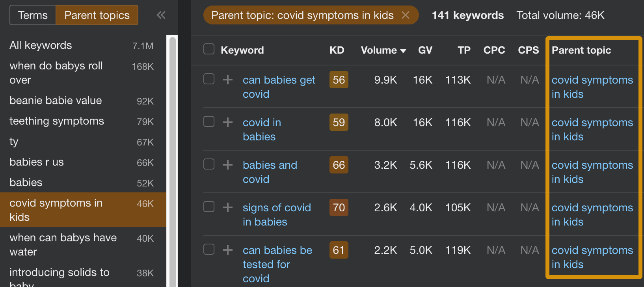Screen dimensions: 644x287
Task: Remove the covid symptoms filter via X icon
Action: [x=406, y=15]
